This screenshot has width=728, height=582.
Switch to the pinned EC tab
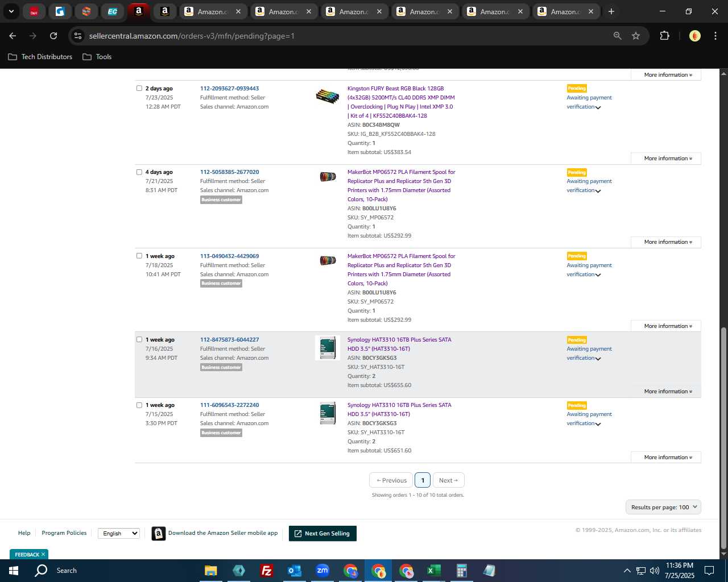113,11
